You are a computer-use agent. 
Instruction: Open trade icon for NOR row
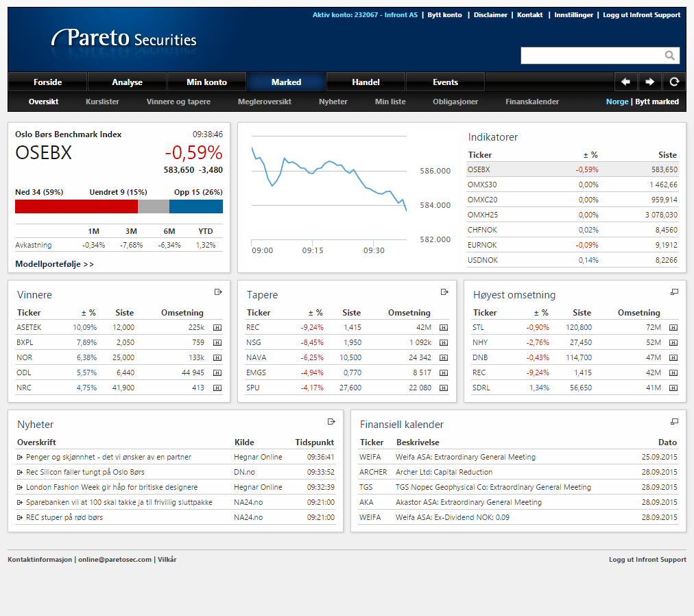[x=217, y=358]
